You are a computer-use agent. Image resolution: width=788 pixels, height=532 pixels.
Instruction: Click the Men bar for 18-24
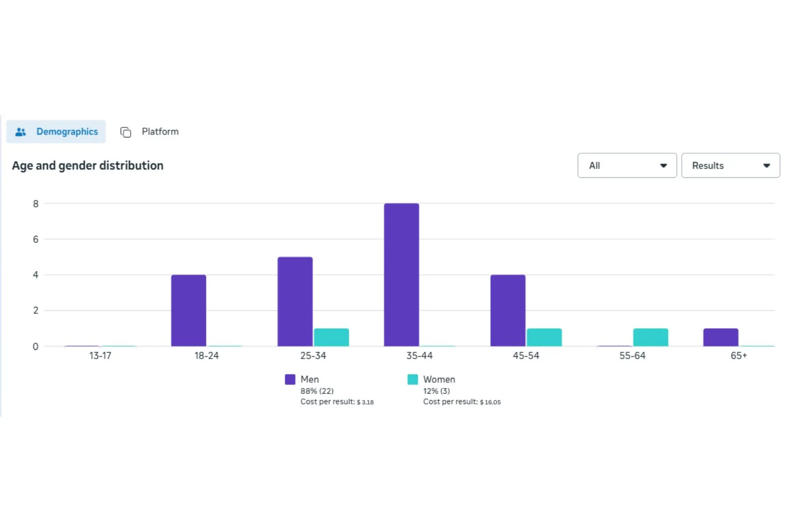point(189,310)
